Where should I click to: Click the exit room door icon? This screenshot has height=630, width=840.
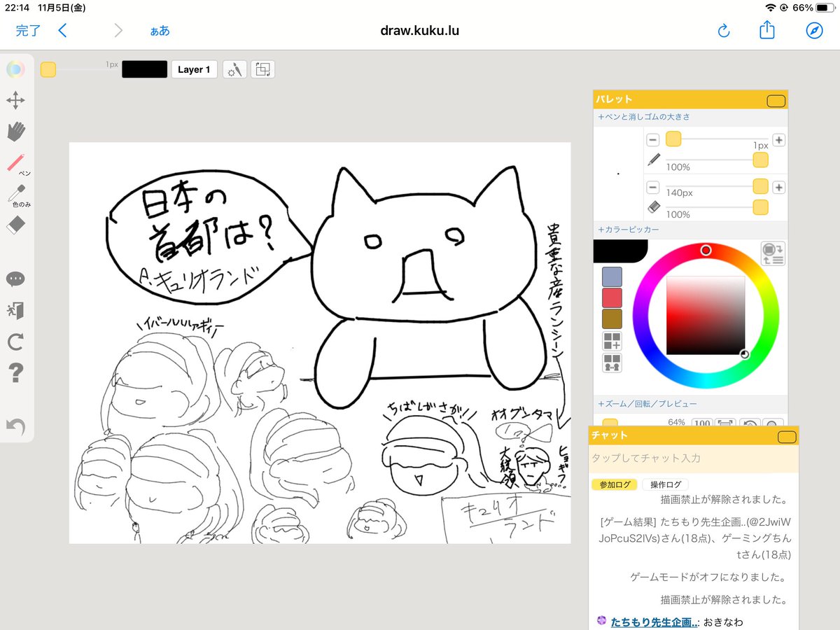pos(16,311)
